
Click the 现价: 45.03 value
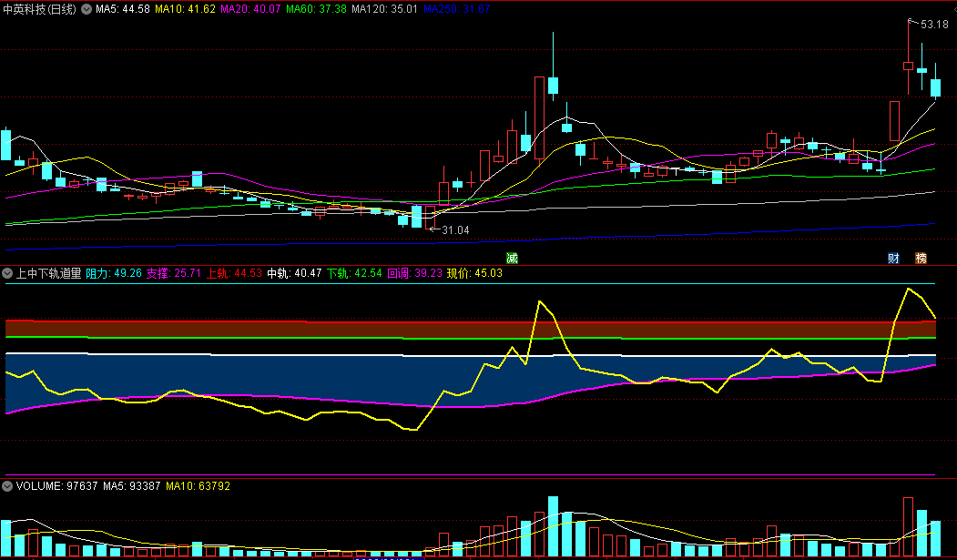[x=474, y=273]
